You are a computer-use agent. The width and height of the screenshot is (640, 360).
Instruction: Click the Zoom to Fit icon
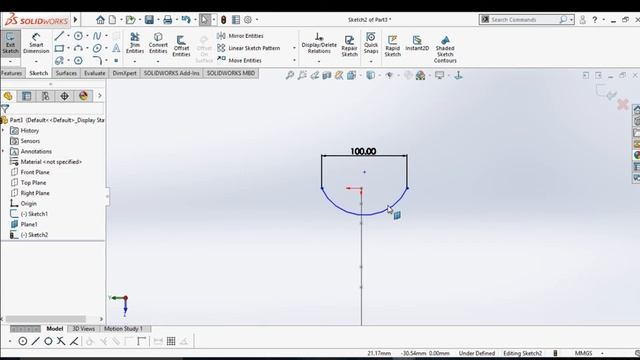click(289, 75)
